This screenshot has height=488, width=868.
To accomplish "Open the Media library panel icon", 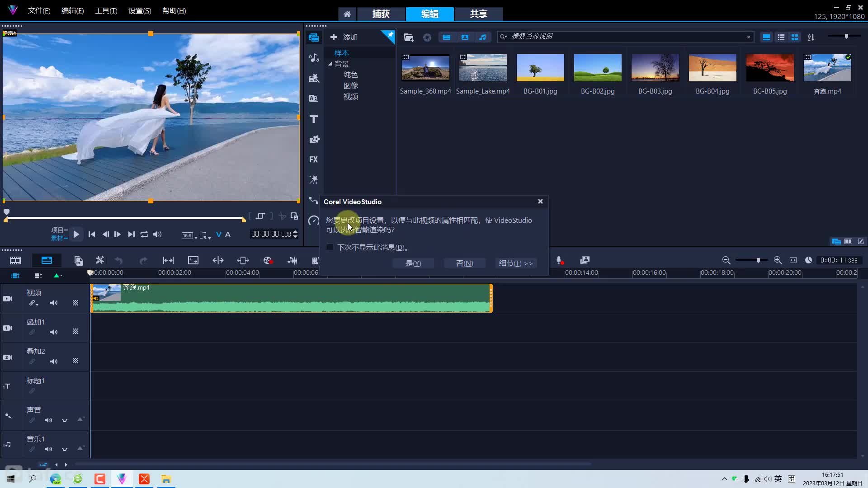I will coord(314,38).
